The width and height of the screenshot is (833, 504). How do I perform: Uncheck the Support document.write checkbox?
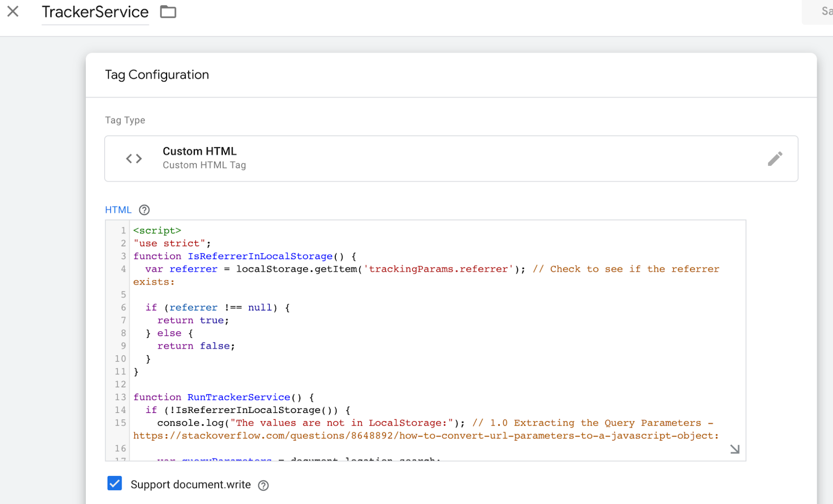[115, 483]
